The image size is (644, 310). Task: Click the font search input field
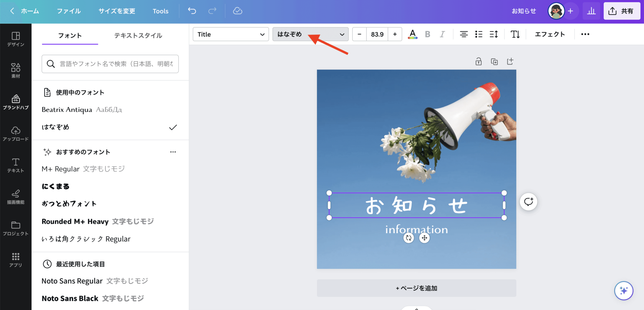coord(110,64)
